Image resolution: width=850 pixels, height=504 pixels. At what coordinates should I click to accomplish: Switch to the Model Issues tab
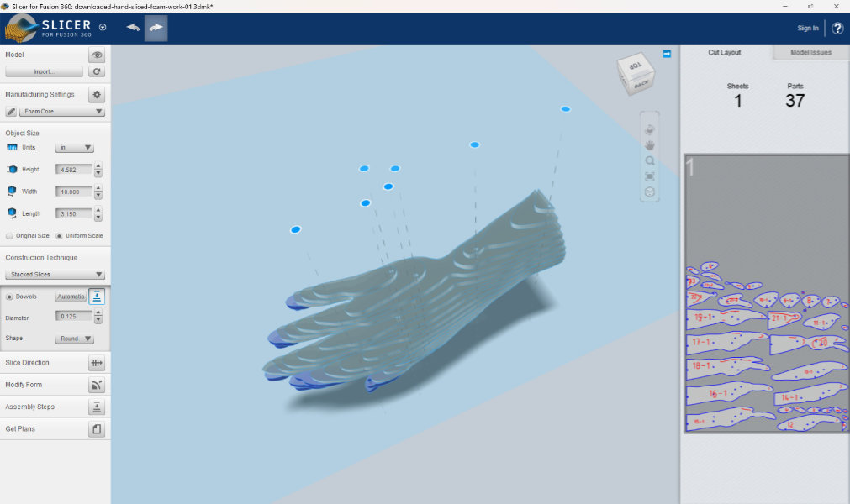[x=810, y=53]
